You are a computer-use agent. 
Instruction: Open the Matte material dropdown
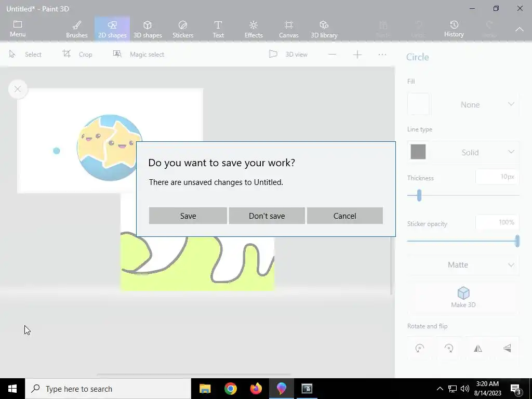pyautogui.click(x=463, y=264)
